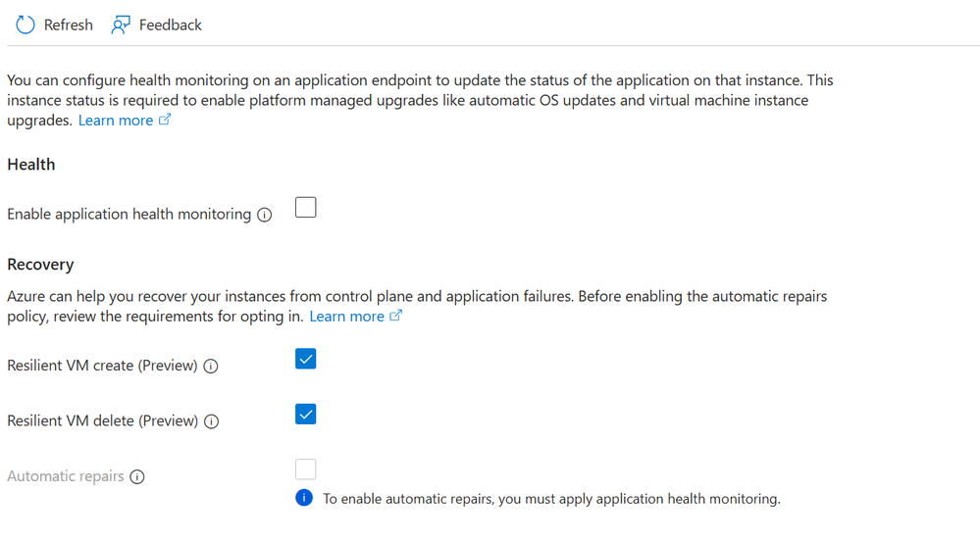Viewport: 980px width, 542px height.
Task: Click external link icon in the Recovery section
Action: coord(396,317)
